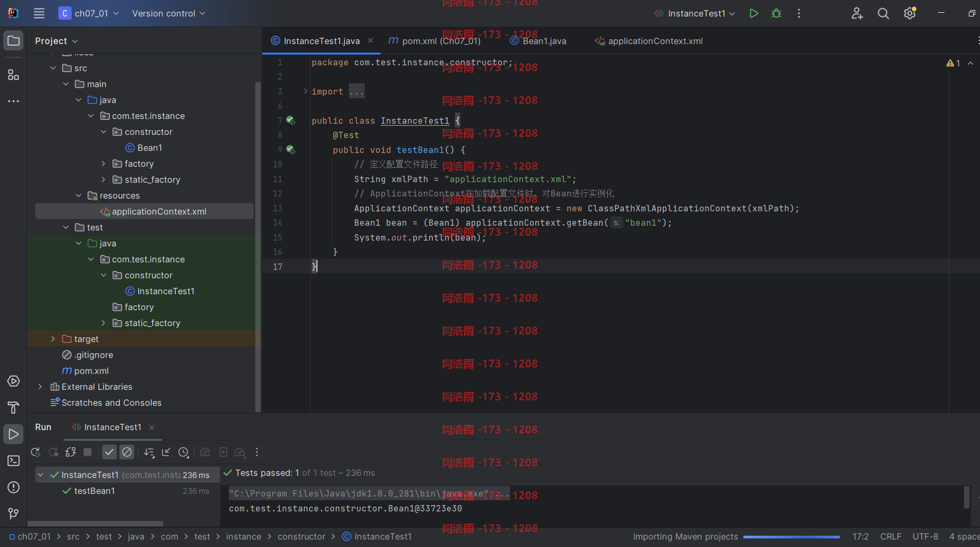Open Scratches and Consoles node

106,403
